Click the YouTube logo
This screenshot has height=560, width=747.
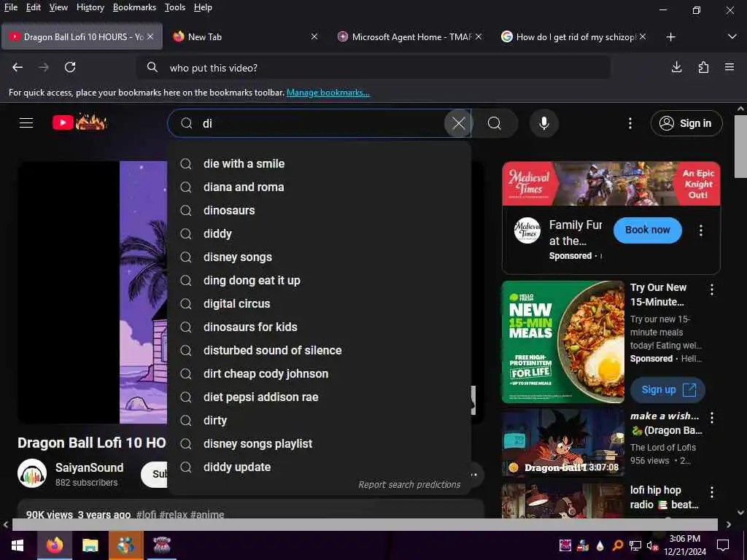(x=80, y=122)
